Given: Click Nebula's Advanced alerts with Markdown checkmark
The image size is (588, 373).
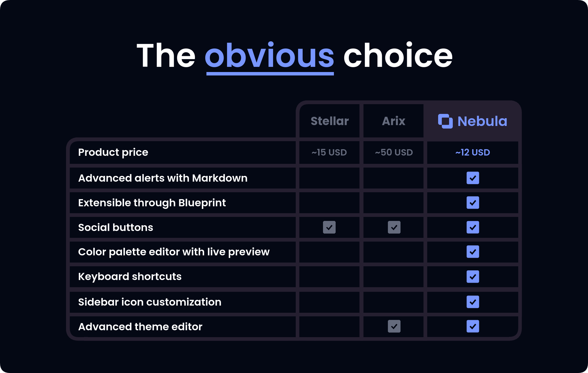Looking at the screenshot, I should click(473, 178).
